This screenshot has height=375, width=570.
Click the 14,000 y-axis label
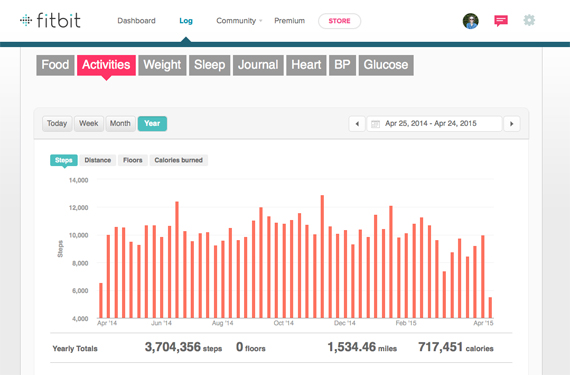(x=79, y=180)
